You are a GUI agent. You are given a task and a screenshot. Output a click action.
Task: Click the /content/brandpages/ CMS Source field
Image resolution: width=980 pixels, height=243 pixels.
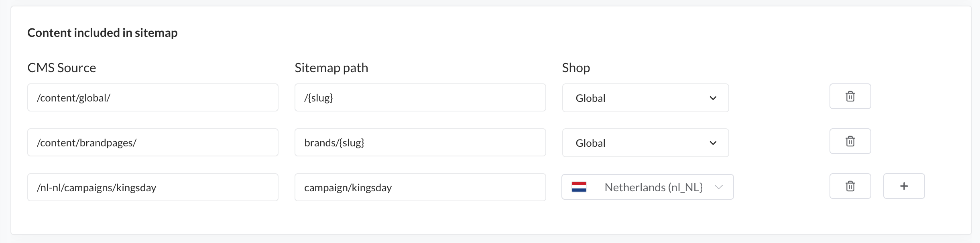click(x=152, y=142)
